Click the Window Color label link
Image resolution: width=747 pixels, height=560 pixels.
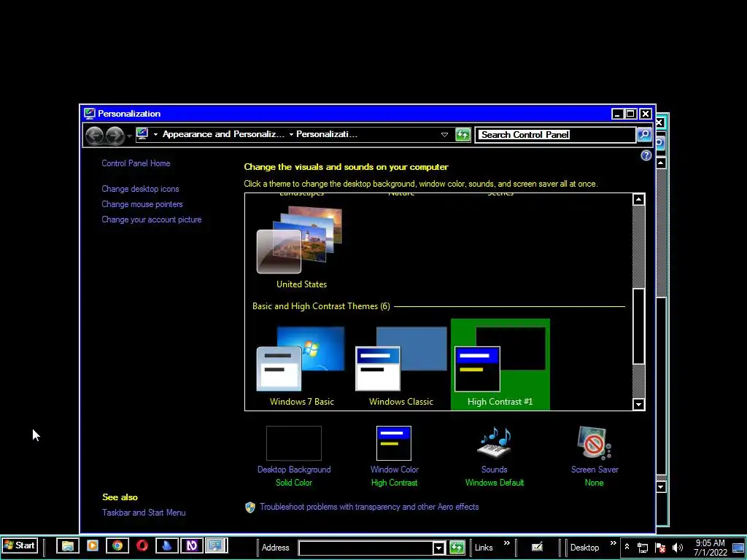click(x=395, y=470)
